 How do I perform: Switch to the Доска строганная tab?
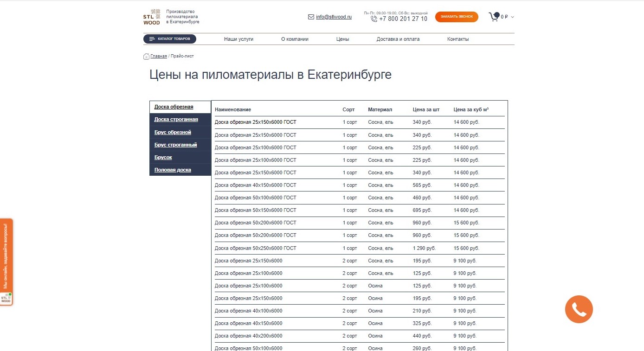(180, 120)
